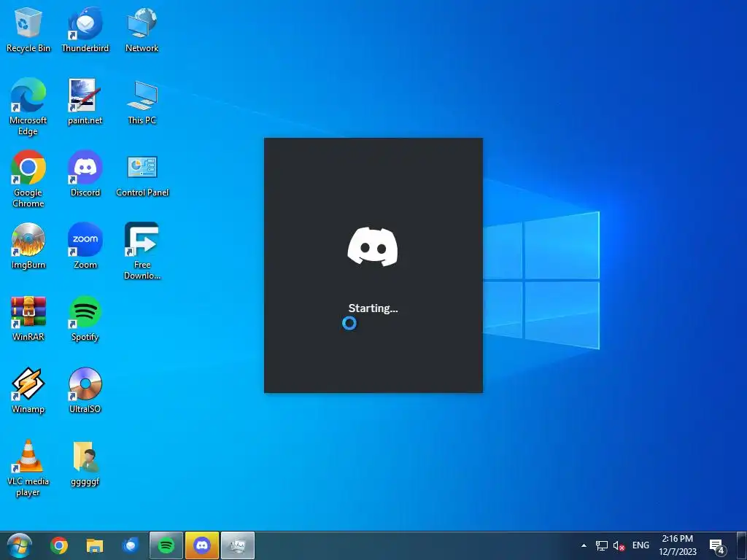Open Thunderbird from the taskbar
Viewport: 747px width, 560px height.
(x=130, y=545)
